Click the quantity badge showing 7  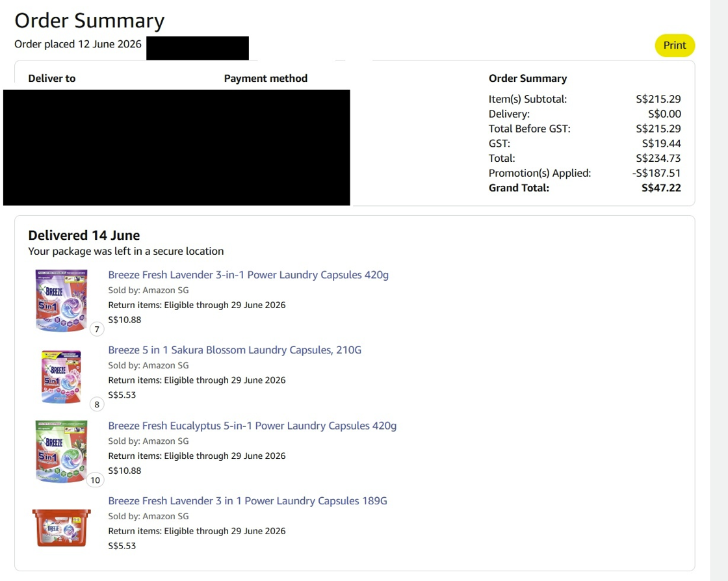97,329
